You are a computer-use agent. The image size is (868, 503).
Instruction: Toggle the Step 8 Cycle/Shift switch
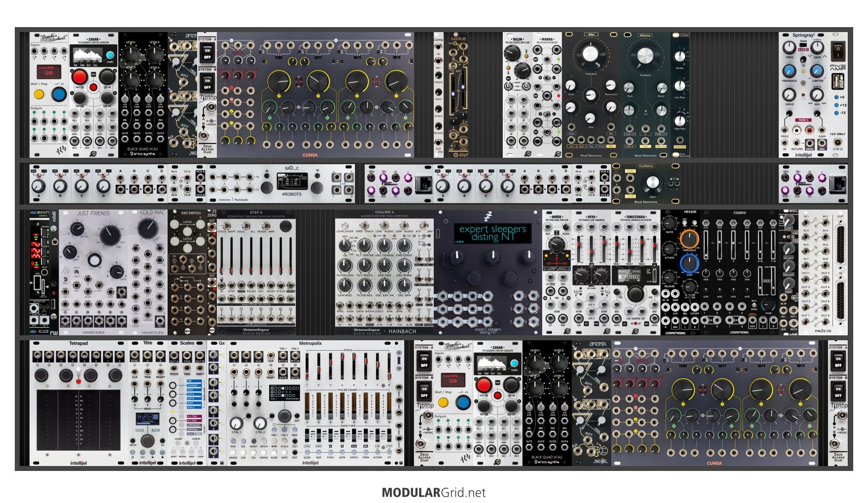pyautogui.click(x=226, y=225)
